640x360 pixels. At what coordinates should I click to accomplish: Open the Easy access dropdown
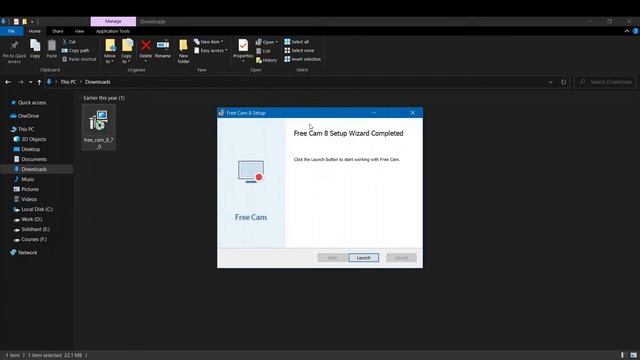(x=211, y=51)
